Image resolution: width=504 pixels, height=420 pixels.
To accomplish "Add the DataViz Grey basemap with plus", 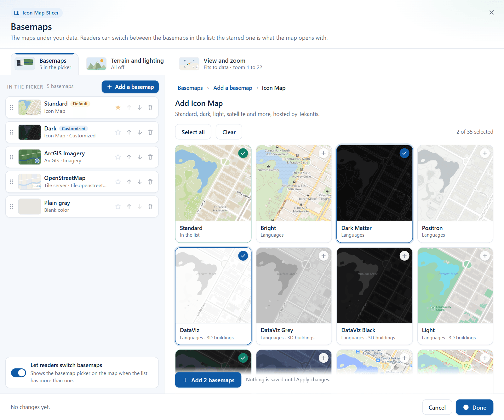I will (324, 256).
